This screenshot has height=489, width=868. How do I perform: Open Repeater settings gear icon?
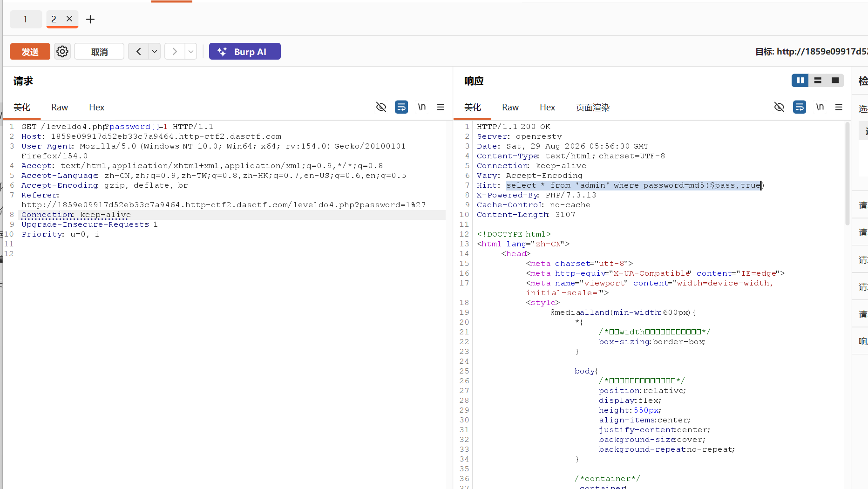coord(62,51)
